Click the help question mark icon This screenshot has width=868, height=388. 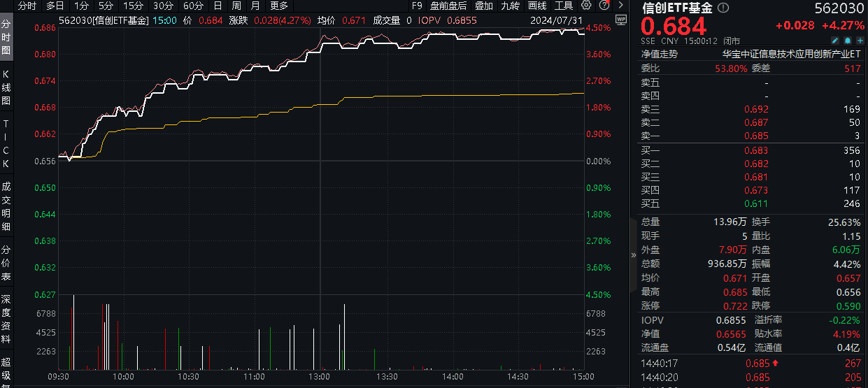coord(603,6)
